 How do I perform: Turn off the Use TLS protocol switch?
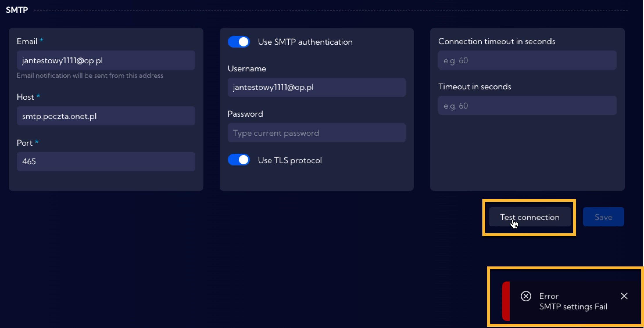(239, 160)
